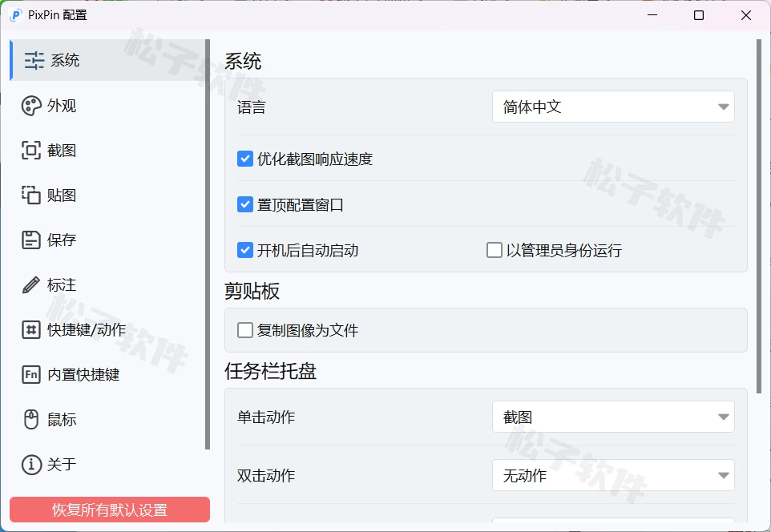Open the 语言 dropdown showing 简体中文

point(613,107)
